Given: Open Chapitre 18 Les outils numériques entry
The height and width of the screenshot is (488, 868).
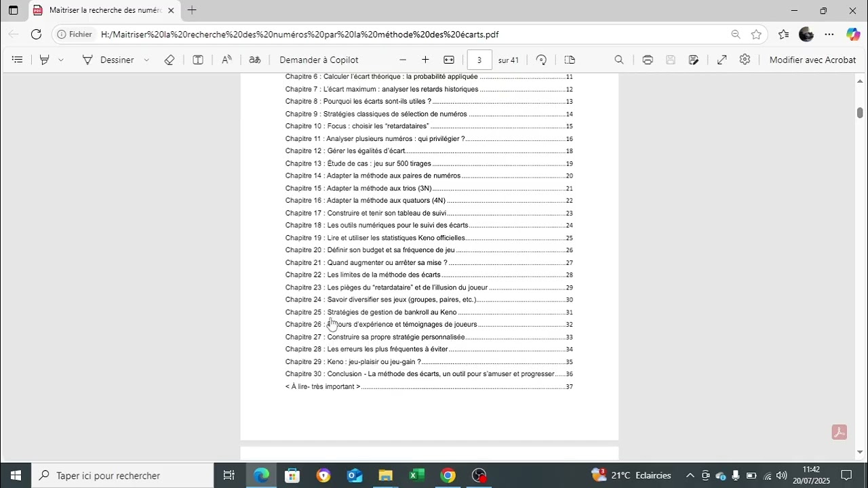Looking at the screenshot, I should coord(429,225).
